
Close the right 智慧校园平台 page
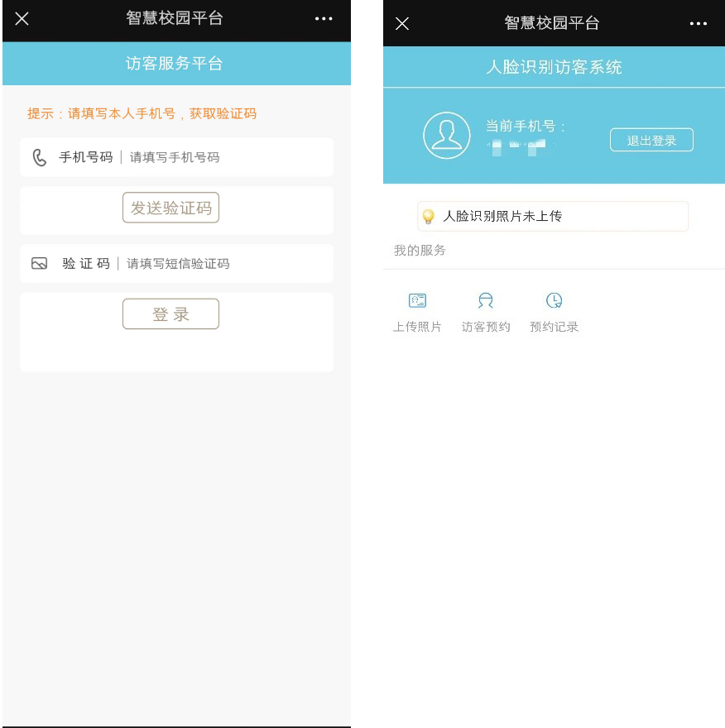coord(402,24)
